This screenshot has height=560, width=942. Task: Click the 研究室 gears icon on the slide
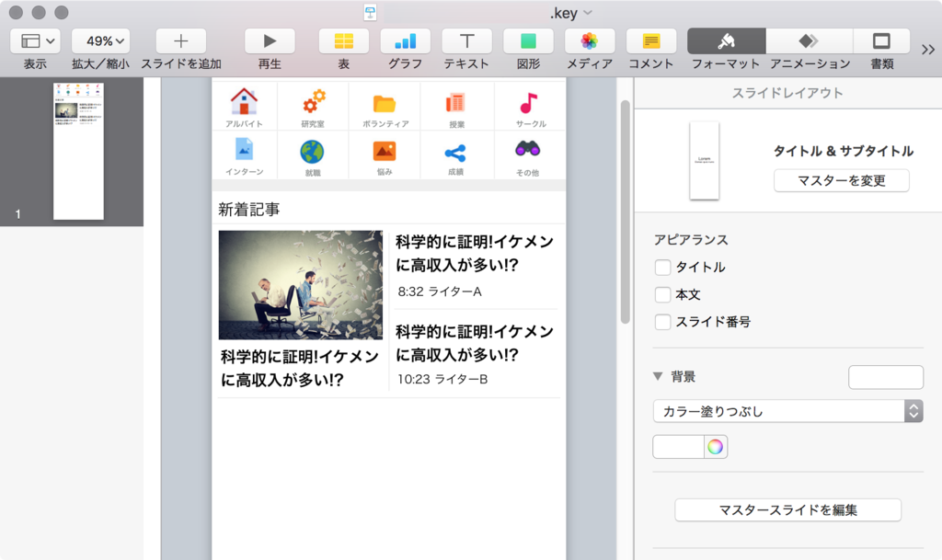(x=313, y=101)
